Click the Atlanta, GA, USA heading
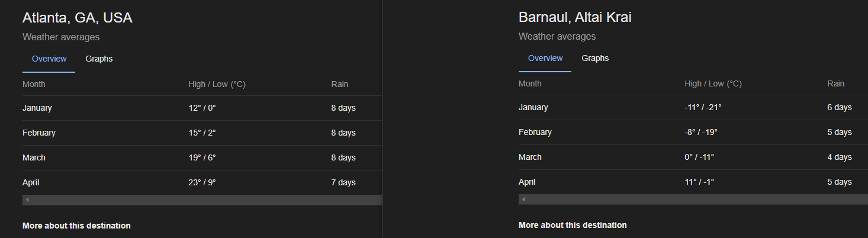The height and width of the screenshot is (238, 868). pos(78,18)
